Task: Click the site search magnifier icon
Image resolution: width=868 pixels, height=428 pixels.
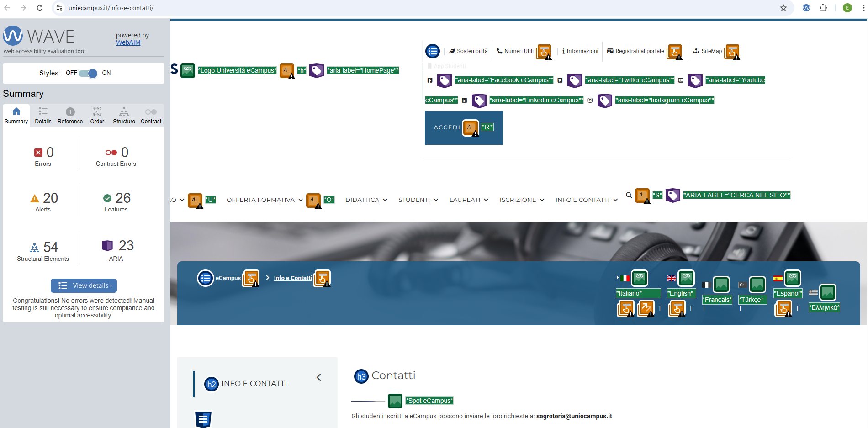Action: point(629,195)
